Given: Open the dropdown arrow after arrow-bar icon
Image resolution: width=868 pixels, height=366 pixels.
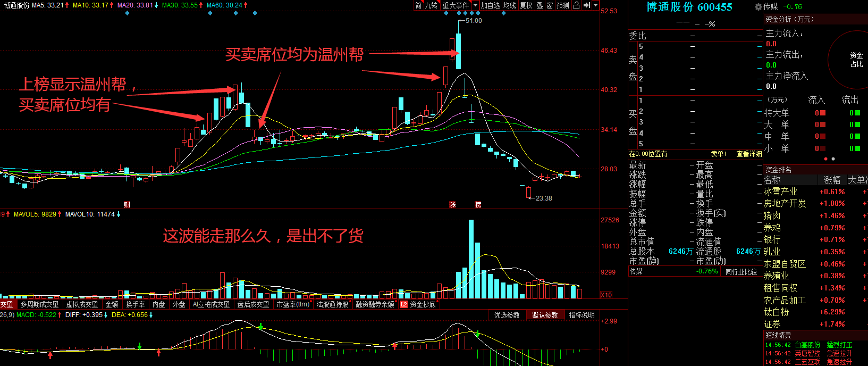Looking at the screenshot, I should pyautogui.click(x=595, y=5).
